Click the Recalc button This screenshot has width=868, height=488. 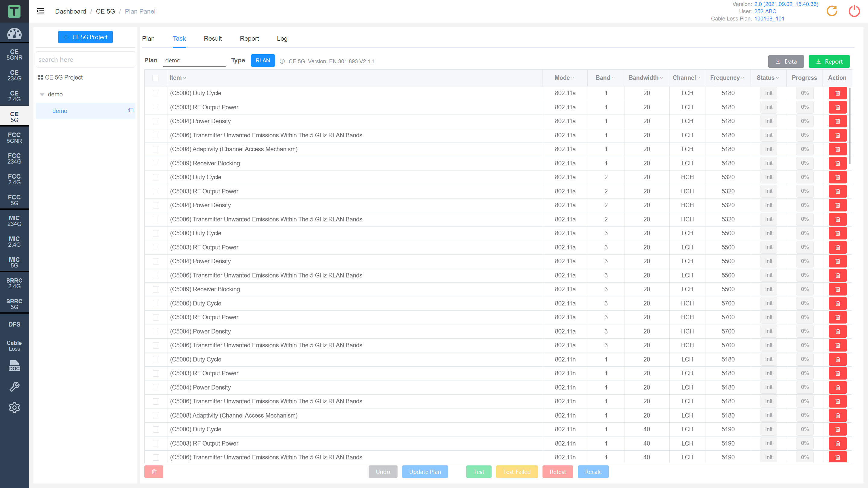coord(593,472)
